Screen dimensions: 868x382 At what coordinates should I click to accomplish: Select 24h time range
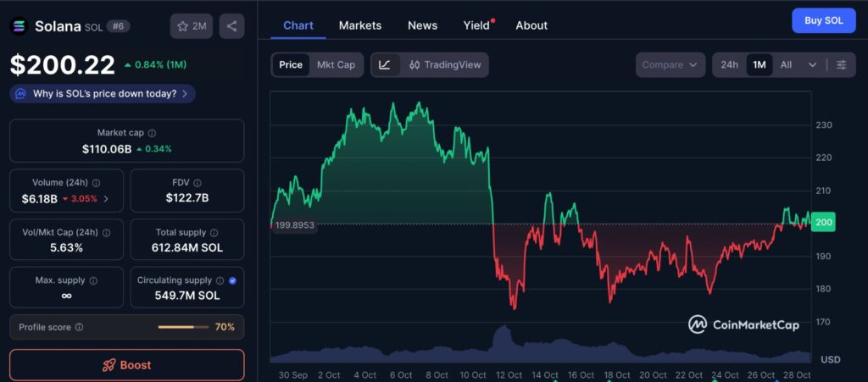pyautogui.click(x=729, y=64)
